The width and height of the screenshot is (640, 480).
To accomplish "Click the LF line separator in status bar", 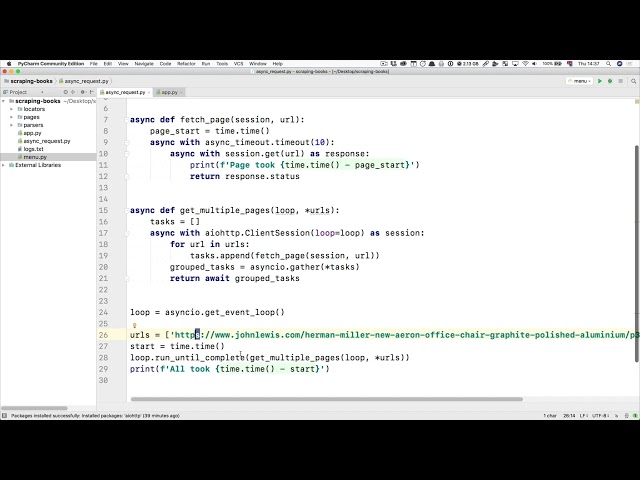I will 583,416.
